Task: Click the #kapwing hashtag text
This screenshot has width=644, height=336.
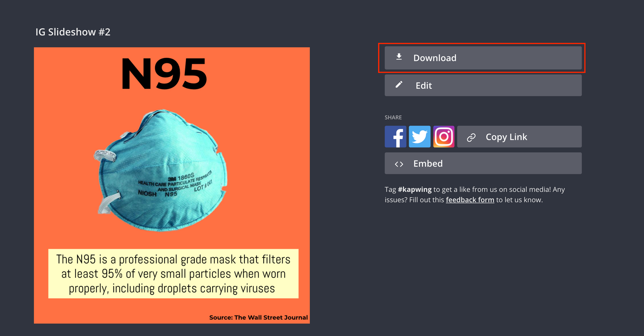Action: (x=415, y=190)
